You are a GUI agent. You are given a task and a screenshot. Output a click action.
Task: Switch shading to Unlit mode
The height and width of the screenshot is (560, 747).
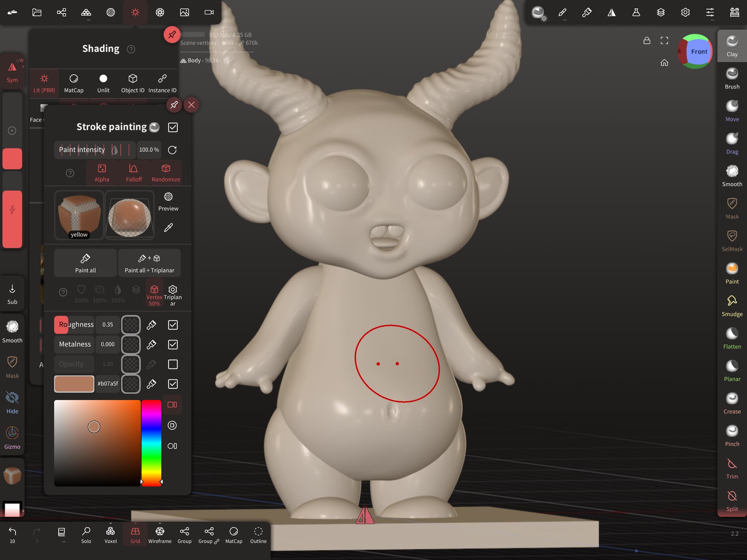pos(103,83)
